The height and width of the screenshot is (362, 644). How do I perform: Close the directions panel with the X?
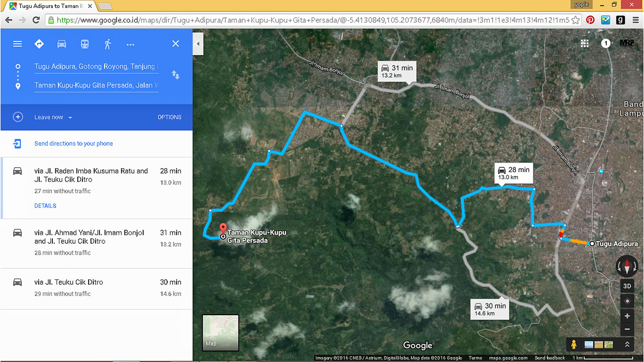coord(176,44)
